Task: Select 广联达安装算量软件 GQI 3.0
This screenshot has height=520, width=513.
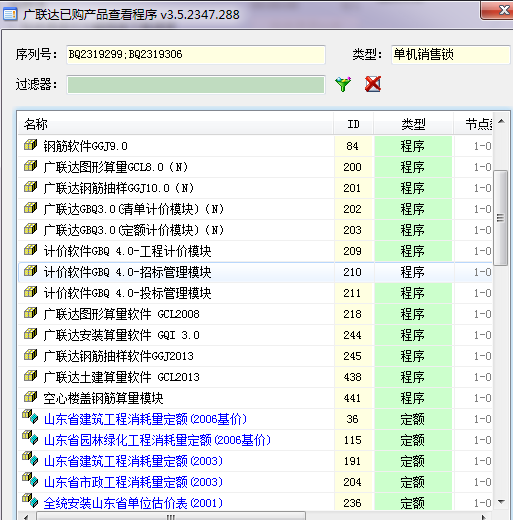Action: pos(255,335)
